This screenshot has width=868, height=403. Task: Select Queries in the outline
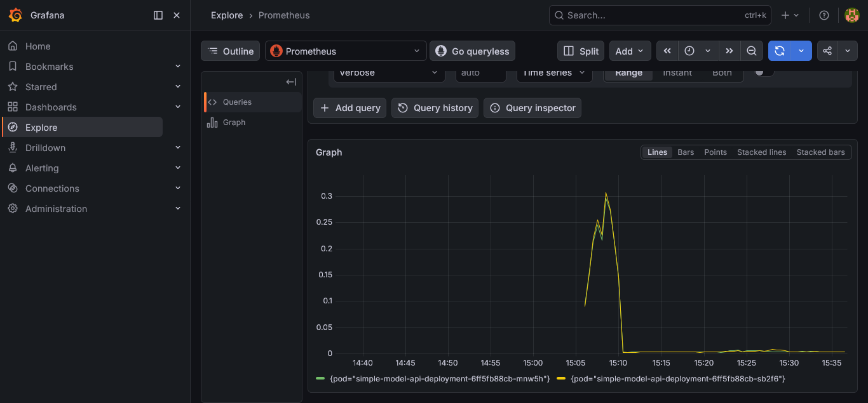click(x=253, y=102)
